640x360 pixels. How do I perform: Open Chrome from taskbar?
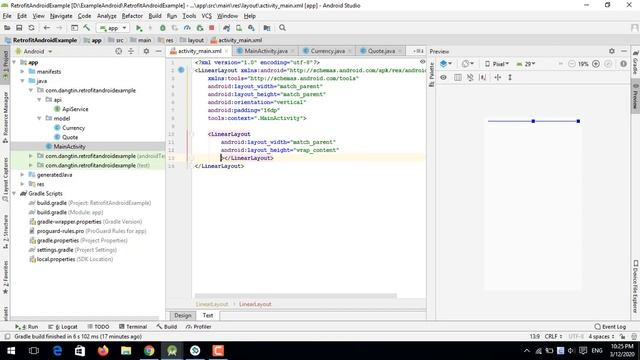point(149,351)
